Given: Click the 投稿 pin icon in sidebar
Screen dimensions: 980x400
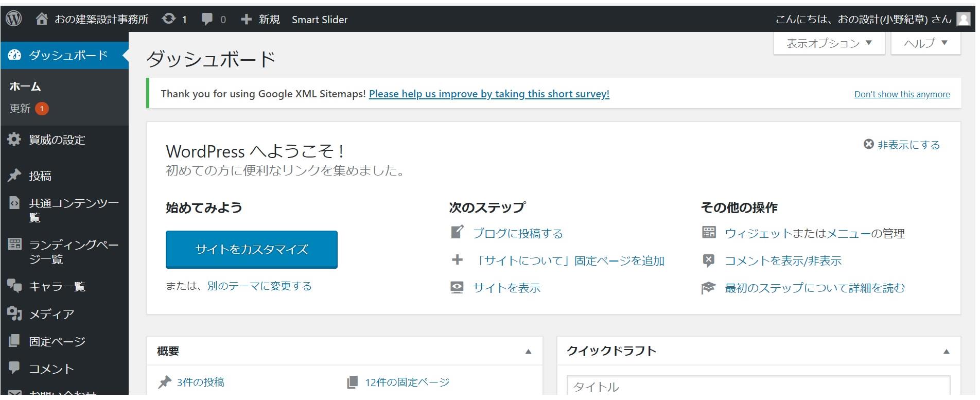Looking at the screenshot, I should (14, 176).
